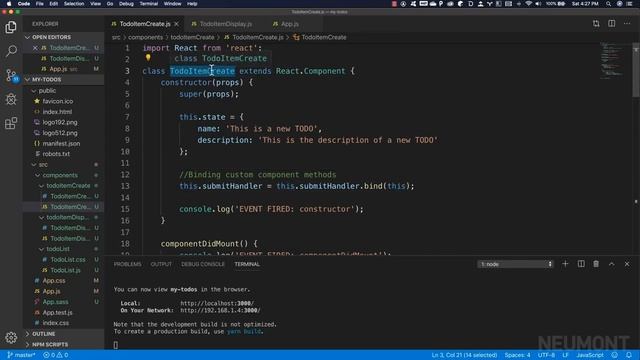Open the Manage gear settings icon
This screenshot has width=640, height=360.
click(11, 338)
